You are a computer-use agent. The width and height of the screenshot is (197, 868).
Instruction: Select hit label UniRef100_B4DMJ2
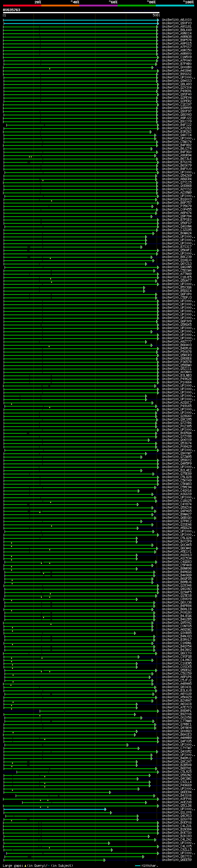[177, 758]
